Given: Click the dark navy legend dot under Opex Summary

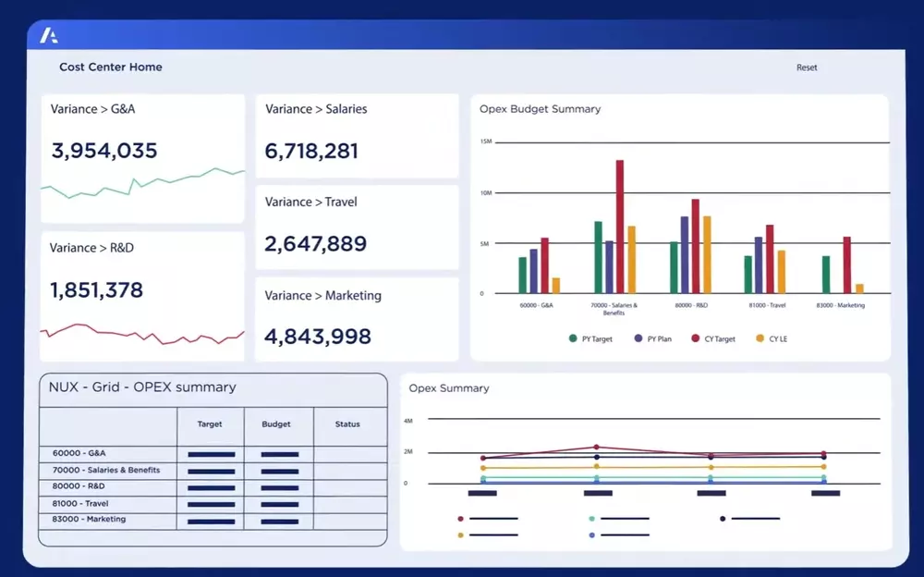Looking at the screenshot, I should point(723,519).
